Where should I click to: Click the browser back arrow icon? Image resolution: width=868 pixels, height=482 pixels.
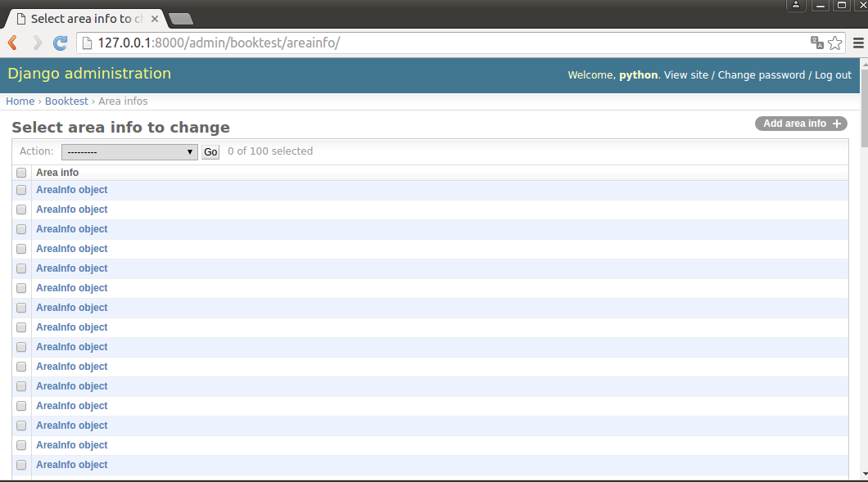coord(13,43)
